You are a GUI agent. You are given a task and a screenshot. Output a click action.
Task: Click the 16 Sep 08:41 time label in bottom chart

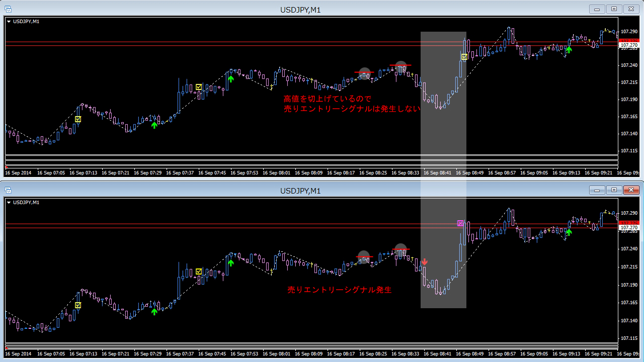coord(437,354)
